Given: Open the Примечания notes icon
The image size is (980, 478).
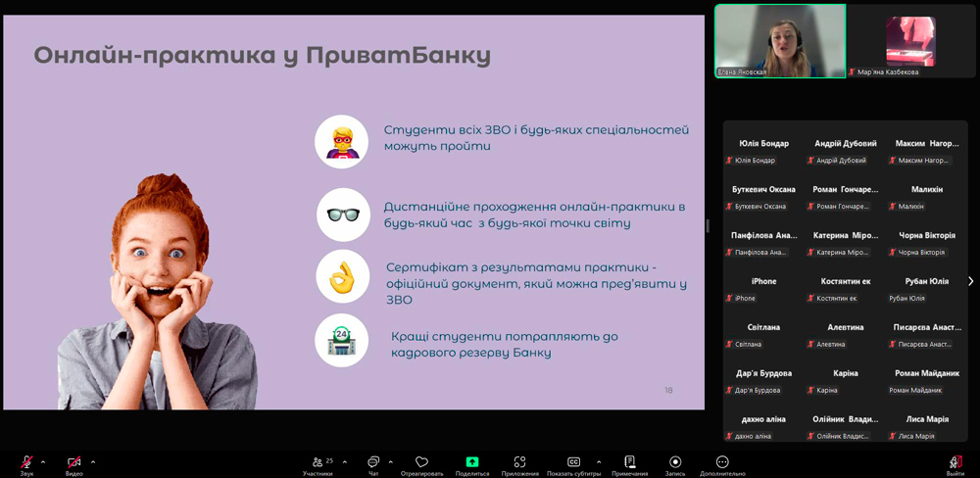Looking at the screenshot, I should tap(629, 462).
